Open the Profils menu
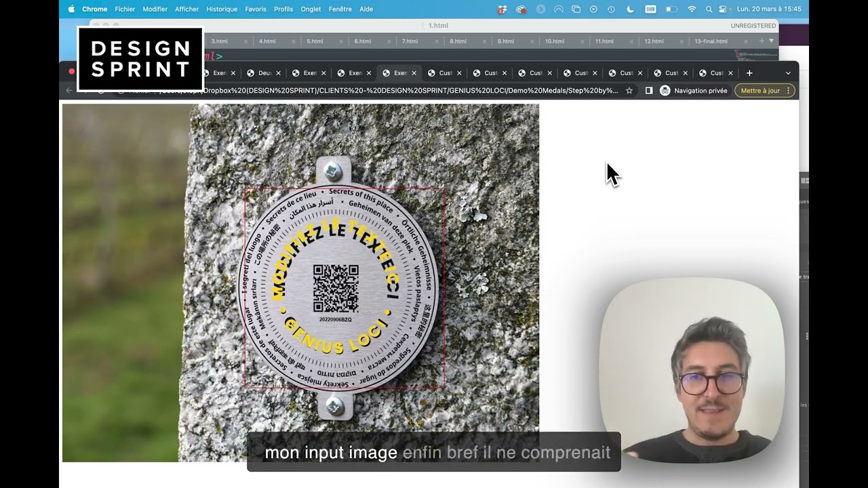 (x=283, y=9)
